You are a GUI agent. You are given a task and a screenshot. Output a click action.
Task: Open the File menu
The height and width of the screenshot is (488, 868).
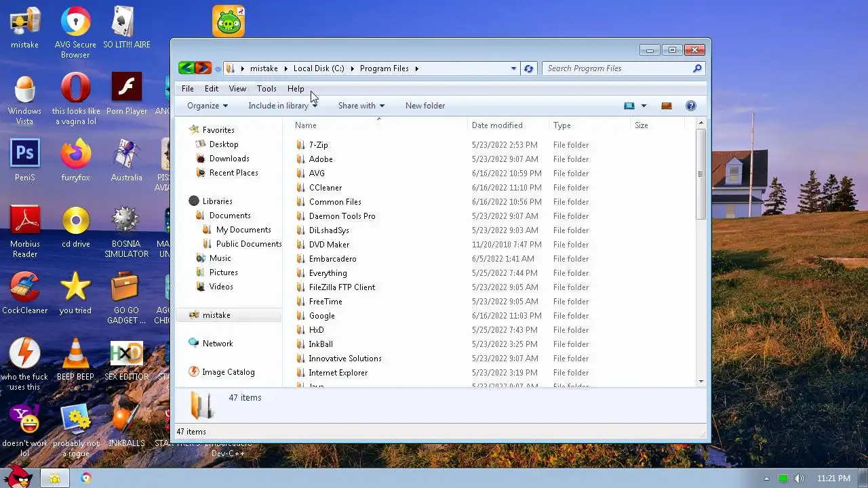coord(188,89)
